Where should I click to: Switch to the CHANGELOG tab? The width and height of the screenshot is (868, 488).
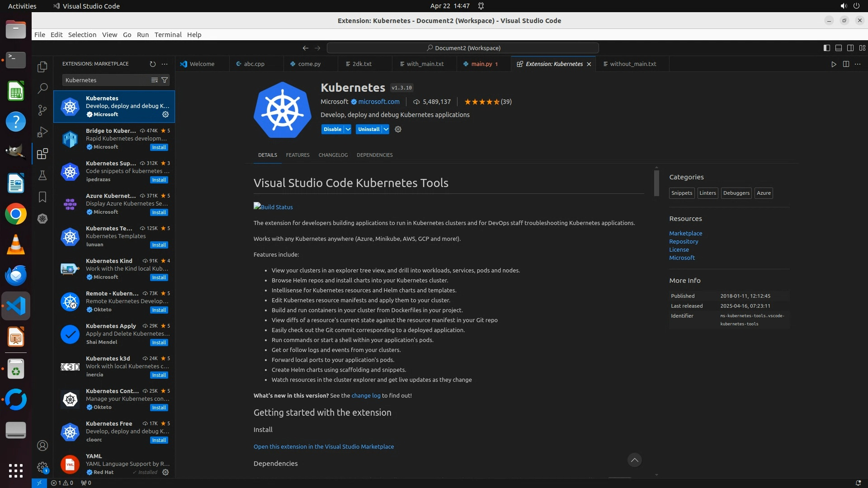[333, 155]
